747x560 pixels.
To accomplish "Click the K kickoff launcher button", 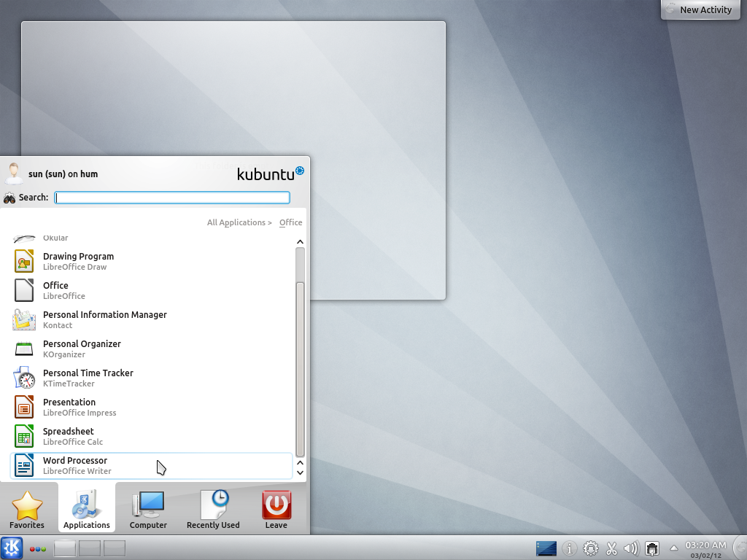I will tap(12, 548).
